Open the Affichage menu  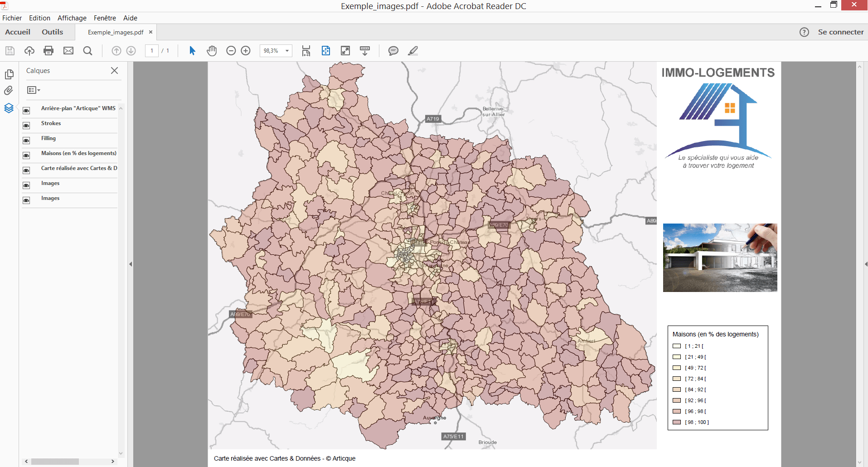tap(72, 18)
